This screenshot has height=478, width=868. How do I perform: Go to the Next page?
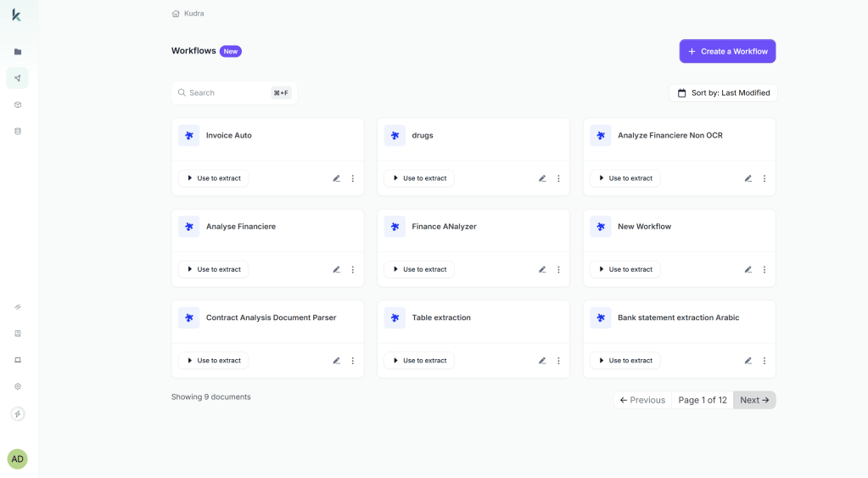754,400
